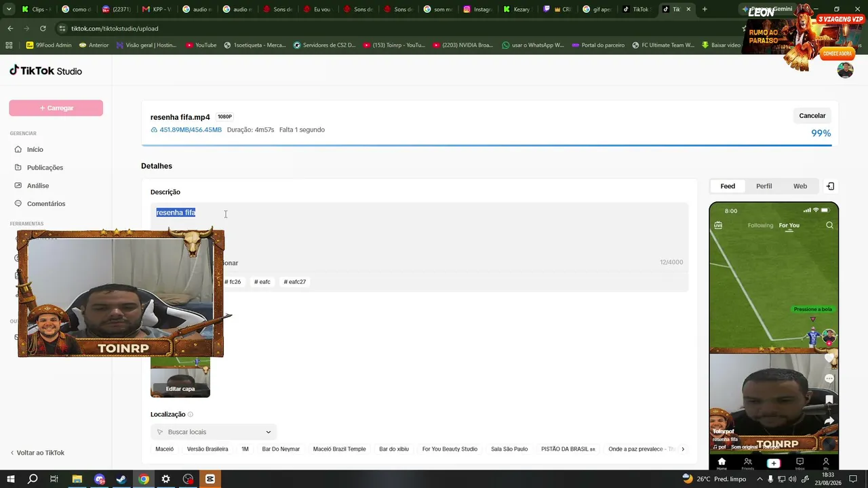This screenshot has height=488, width=868.
Task: Switch preview to the Web tab
Action: click(800, 186)
